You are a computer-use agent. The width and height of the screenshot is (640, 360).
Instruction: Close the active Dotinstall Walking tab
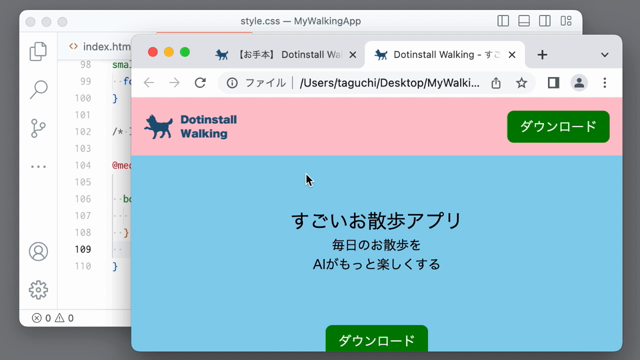(512, 55)
